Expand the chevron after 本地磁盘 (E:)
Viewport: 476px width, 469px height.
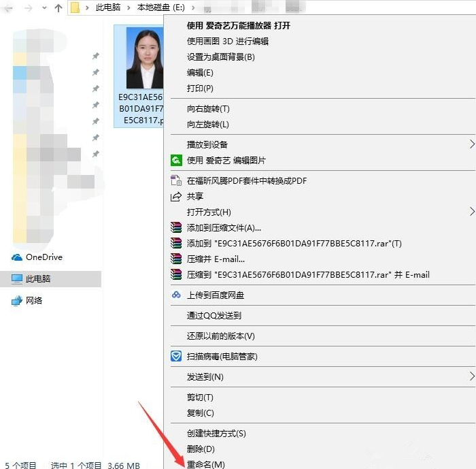(193, 7)
